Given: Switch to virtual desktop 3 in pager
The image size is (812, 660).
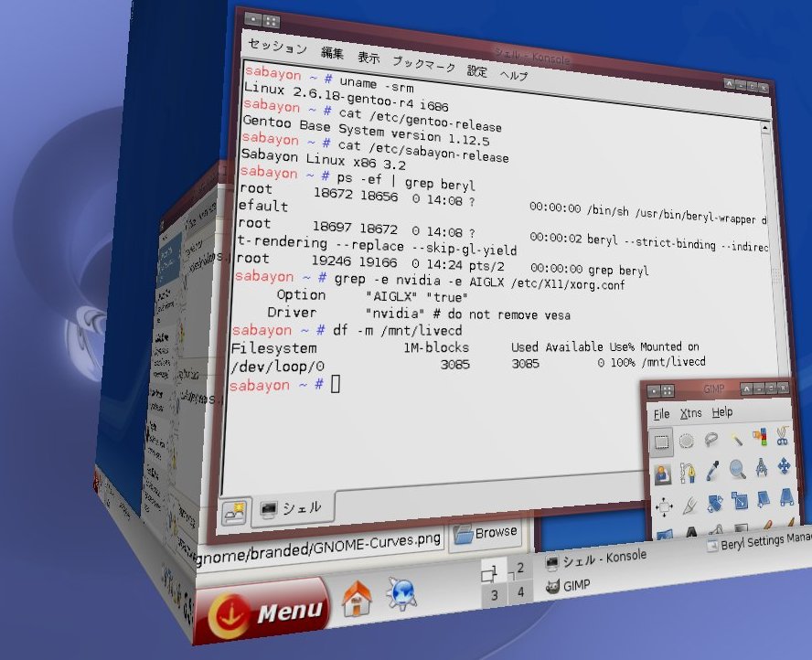Looking at the screenshot, I should (494, 595).
